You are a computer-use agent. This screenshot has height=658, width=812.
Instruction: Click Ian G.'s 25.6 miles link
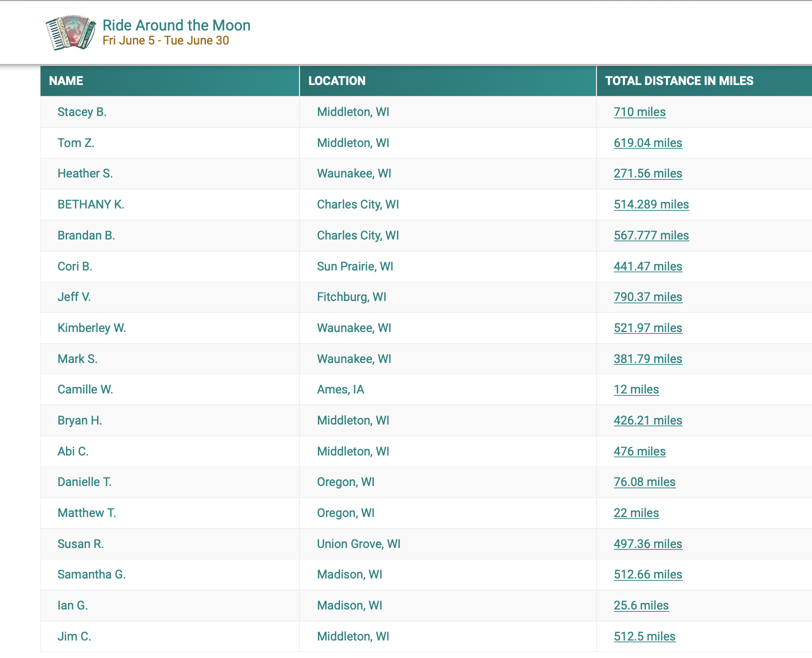pos(640,605)
